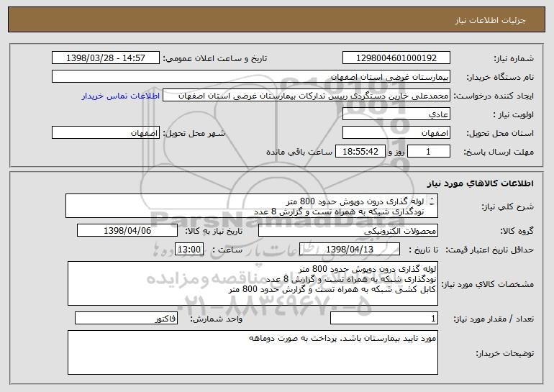This screenshot has width=554, height=392.
Task: Click the note text مورد تایید بیمارستان باشد
Action: [389, 339]
